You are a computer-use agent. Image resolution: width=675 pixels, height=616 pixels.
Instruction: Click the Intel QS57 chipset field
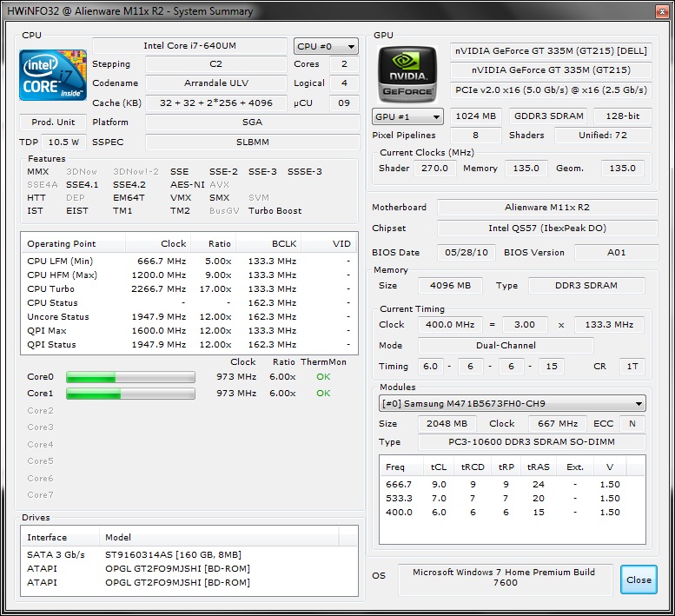click(x=547, y=229)
